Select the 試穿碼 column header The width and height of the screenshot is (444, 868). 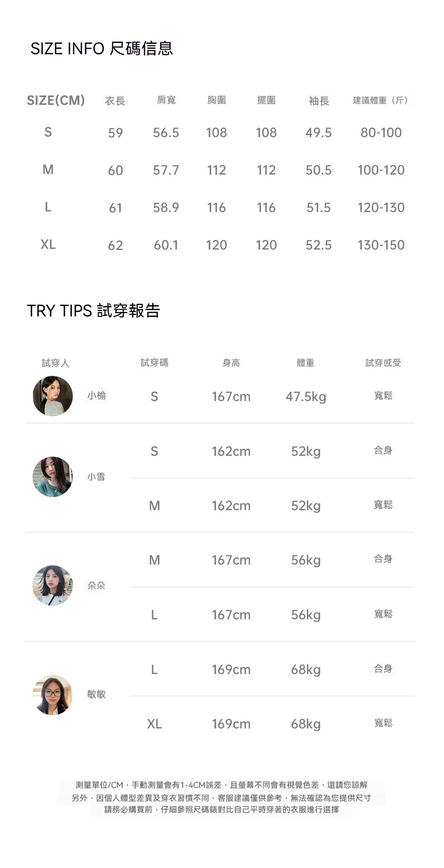pyautogui.click(x=154, y=363)
